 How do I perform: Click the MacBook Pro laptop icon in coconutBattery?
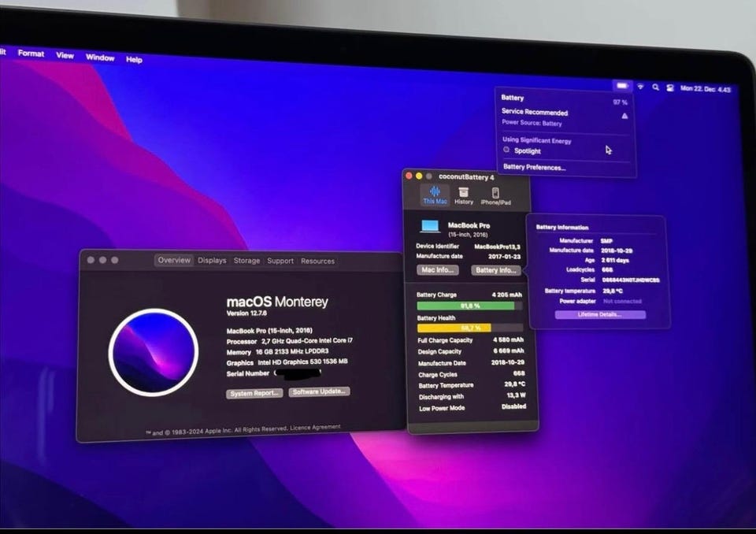click(430, 227)
